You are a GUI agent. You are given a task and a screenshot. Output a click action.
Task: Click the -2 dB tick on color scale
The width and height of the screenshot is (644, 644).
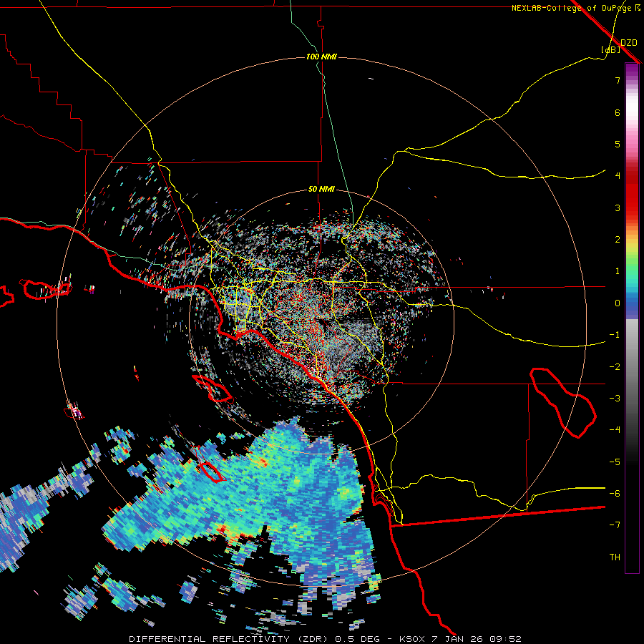(615, 367)
